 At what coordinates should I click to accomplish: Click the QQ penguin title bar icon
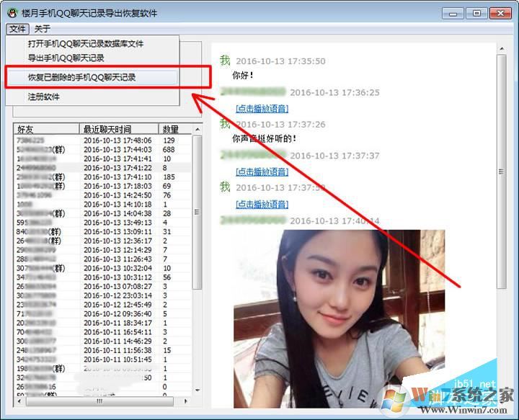click(x=12, y=13)
